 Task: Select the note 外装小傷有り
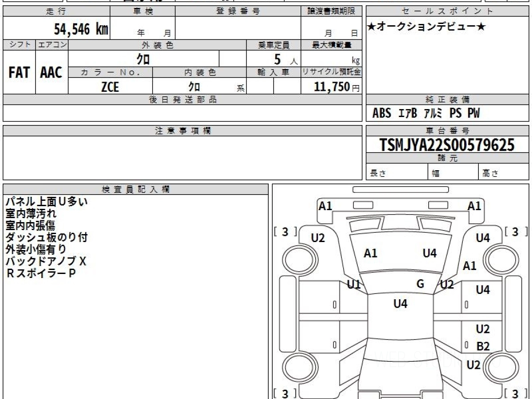click(x=36, y=250)
